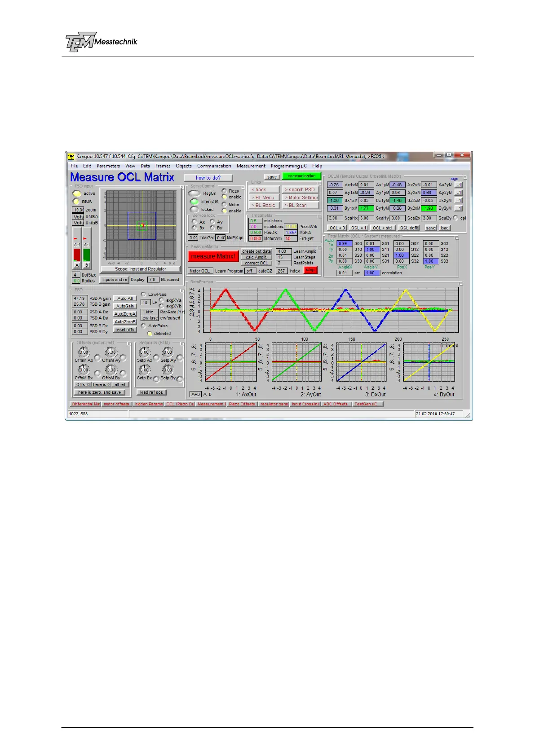Open the UnitsA Volts selector

[x=78, y=216]
